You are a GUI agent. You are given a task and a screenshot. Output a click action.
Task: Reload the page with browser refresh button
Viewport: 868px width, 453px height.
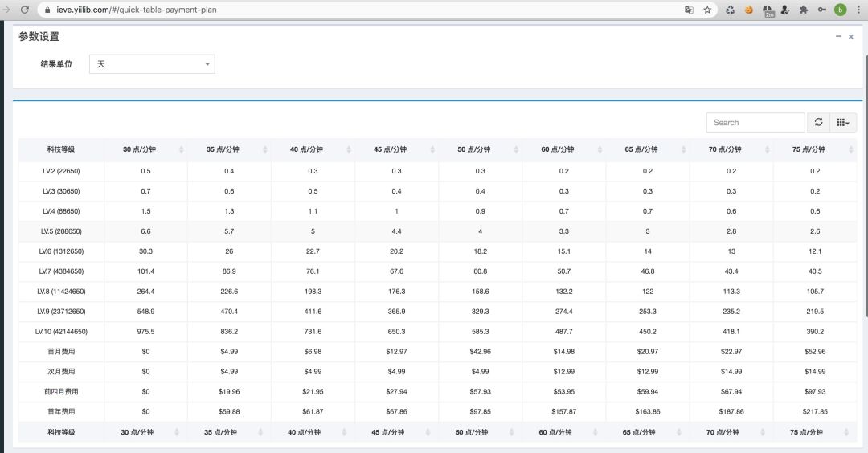coord(25,10)
